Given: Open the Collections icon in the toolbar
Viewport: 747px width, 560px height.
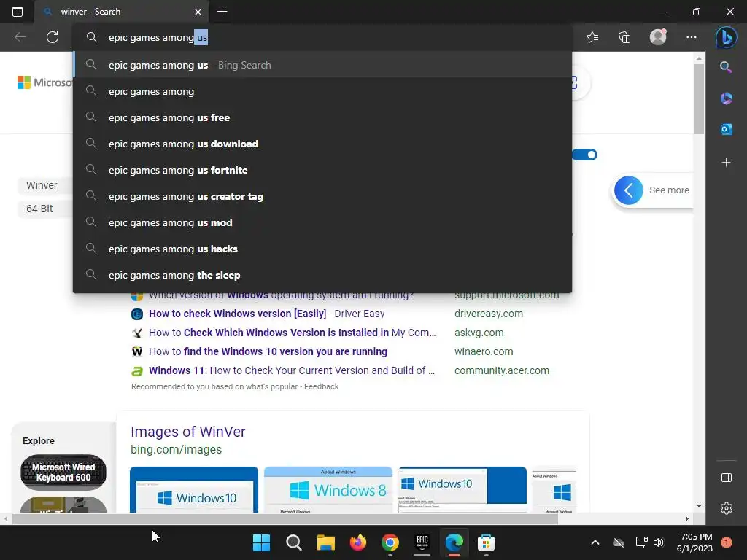Looking at the screenshot, I should coord(624,37).
